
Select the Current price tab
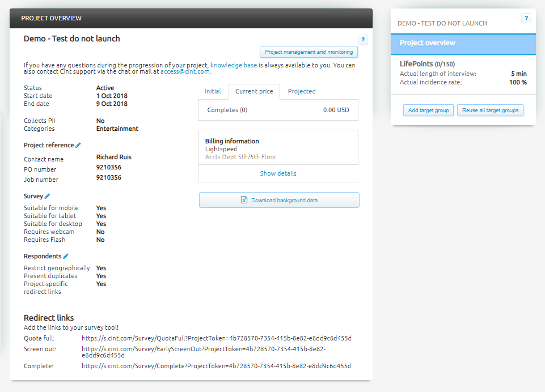(x=254, y=91)
